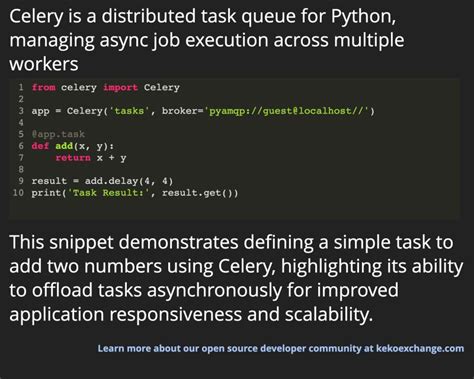Click the broker string 'pyamqp://guest@localhost//'
This screenshot has height=379, width=474.
click(287, 111)
